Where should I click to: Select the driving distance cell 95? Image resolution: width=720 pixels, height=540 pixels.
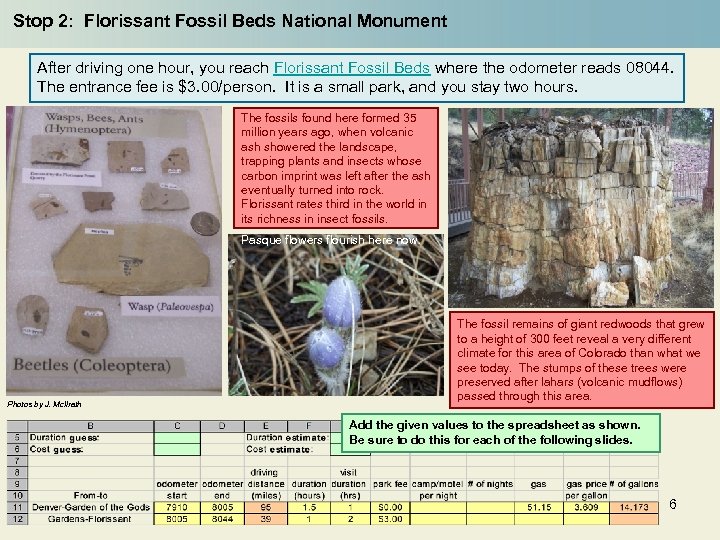point(266,507)
